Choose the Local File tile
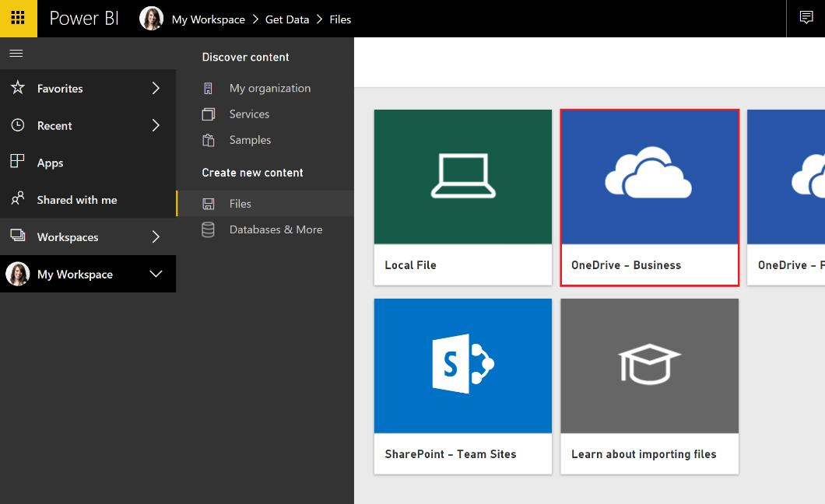Viewport: 825px width, 504px height. [463, 198]
